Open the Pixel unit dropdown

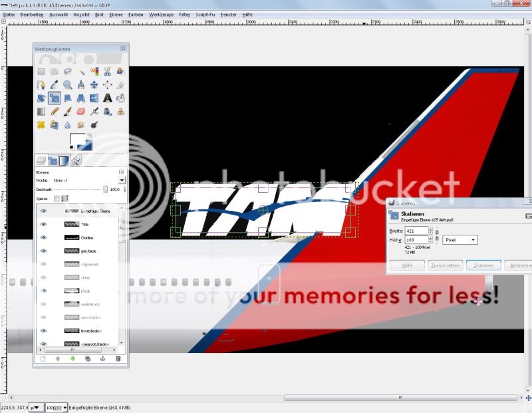point(460,239)
